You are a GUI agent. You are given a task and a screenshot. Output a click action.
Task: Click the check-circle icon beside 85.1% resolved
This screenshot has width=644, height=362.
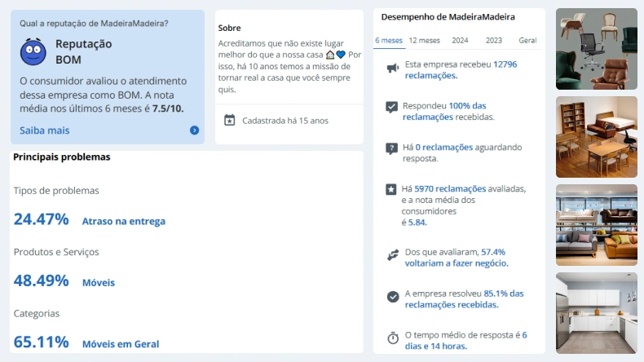[x=393, y=297]
